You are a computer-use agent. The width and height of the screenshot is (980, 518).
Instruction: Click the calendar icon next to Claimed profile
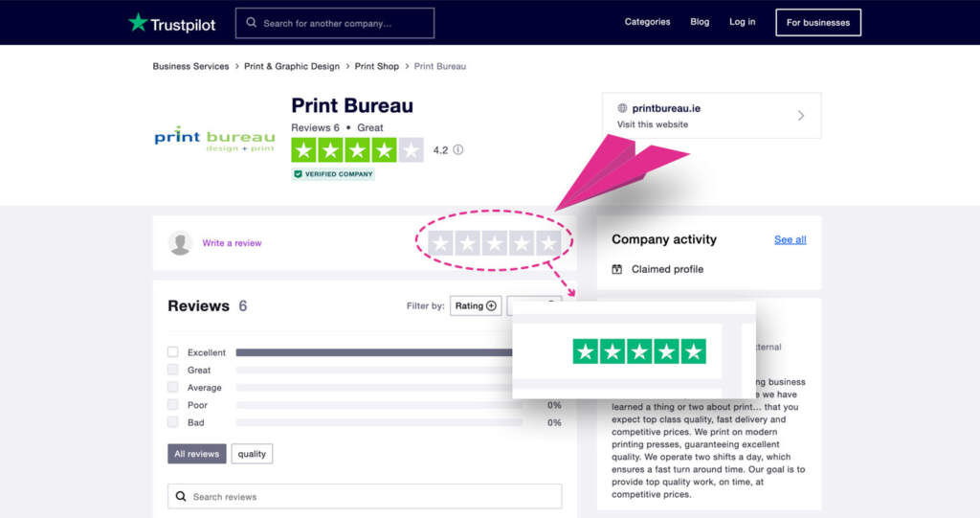(x=617, y=269)
